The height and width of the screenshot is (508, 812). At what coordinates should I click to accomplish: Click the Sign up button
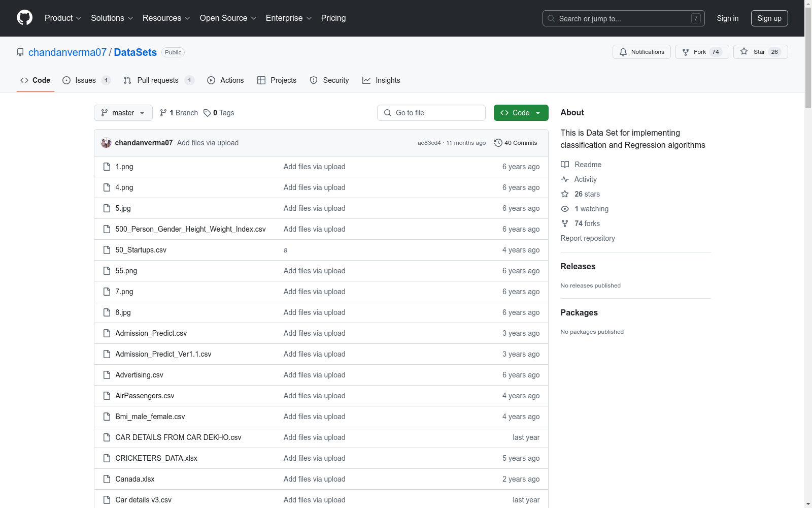pos(769,18)
